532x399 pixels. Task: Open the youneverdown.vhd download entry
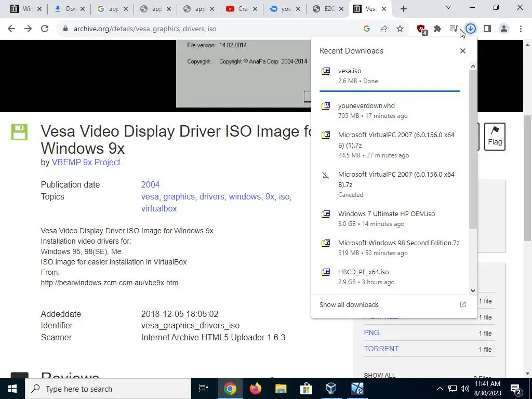[x=390, y=111]
